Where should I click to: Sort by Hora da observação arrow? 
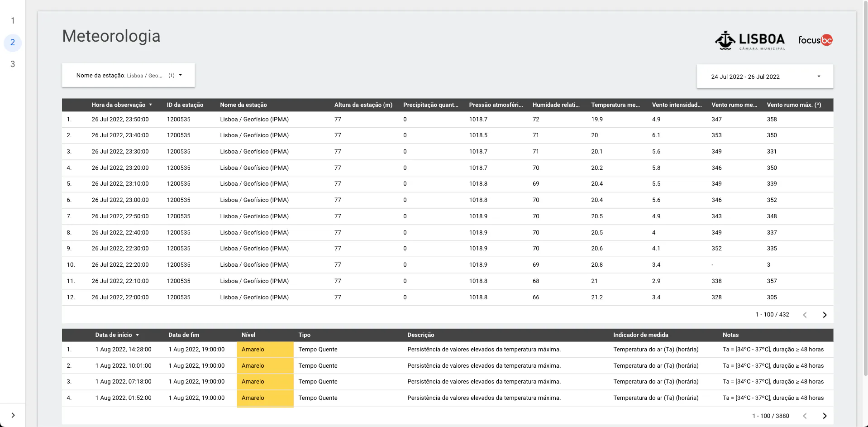(151, 105)
